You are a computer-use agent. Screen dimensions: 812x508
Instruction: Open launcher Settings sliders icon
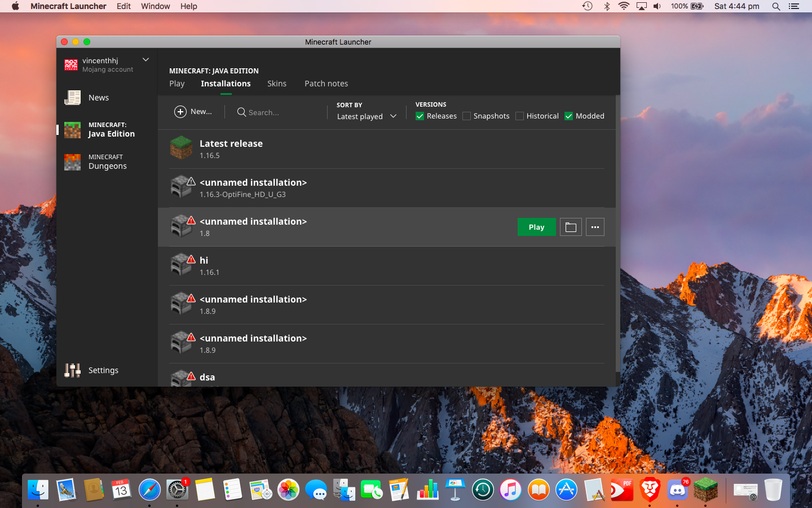coord(72,370)
